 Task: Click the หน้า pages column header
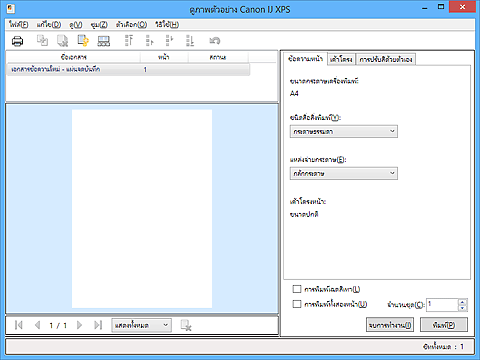coord(164,57)
